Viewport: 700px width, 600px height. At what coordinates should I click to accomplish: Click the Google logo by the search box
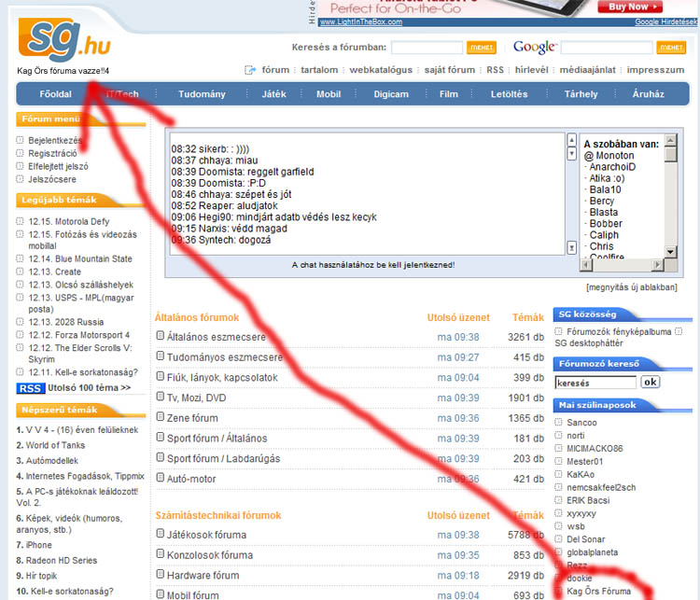[x=534, y=47]
